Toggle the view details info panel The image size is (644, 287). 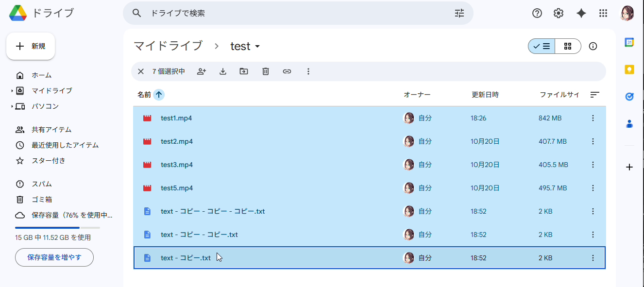(x=593, y=46)
